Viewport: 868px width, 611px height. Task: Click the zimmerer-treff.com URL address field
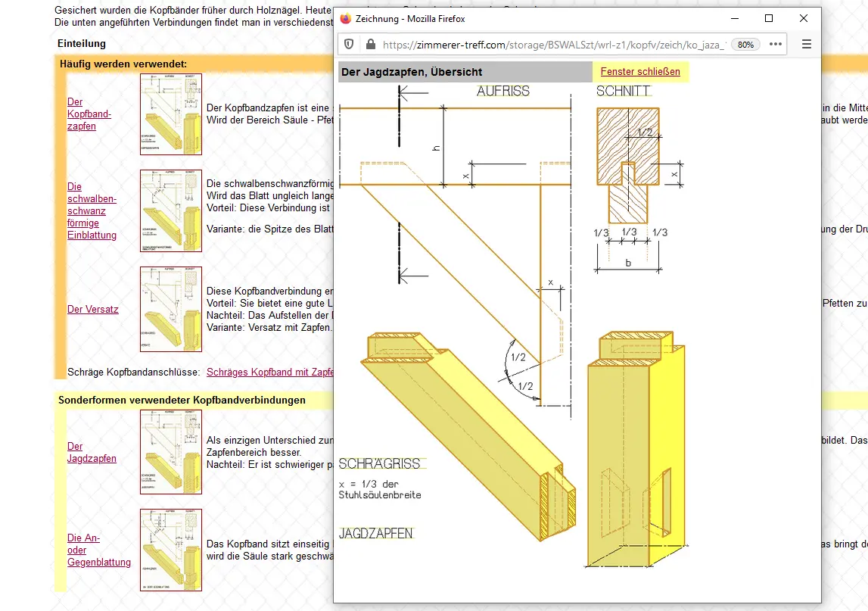click(554, 45)
